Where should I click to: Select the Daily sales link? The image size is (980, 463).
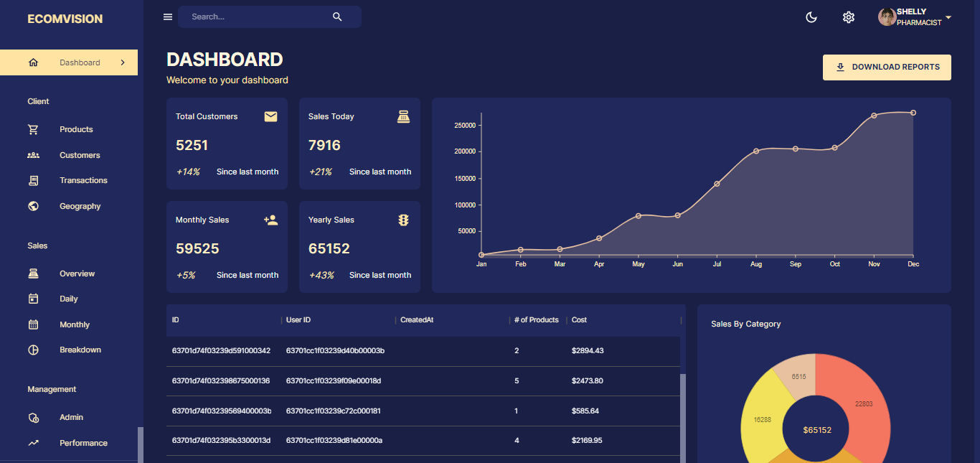pos(69,299)
